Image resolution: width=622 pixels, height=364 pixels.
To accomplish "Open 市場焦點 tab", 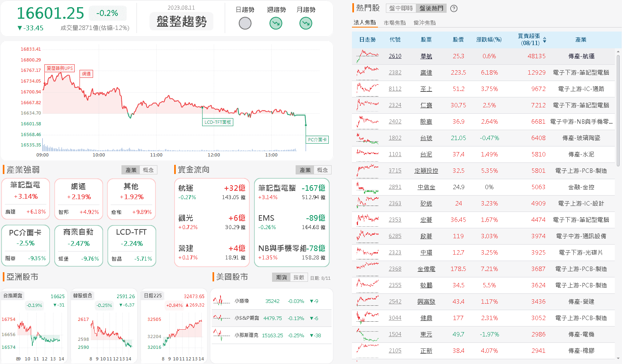I will click(x=395, y=23).
